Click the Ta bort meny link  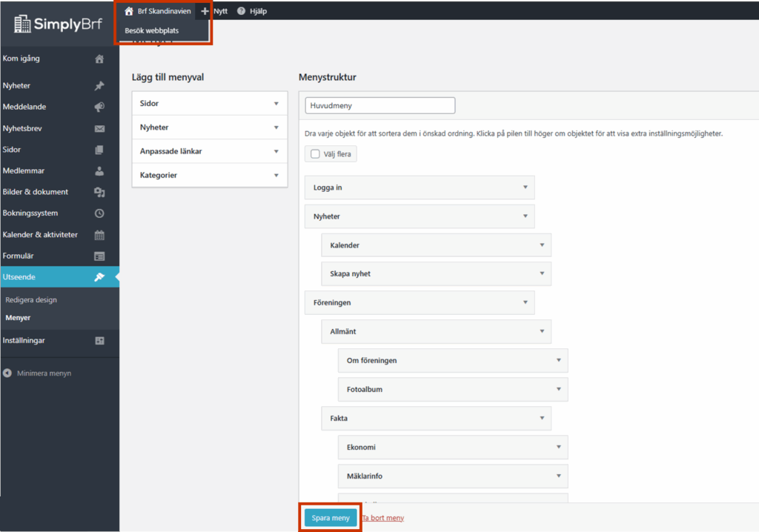[x=382, y=518]
